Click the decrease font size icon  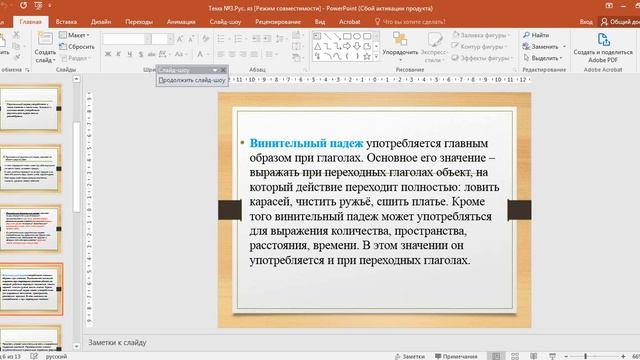pos(191,39)
